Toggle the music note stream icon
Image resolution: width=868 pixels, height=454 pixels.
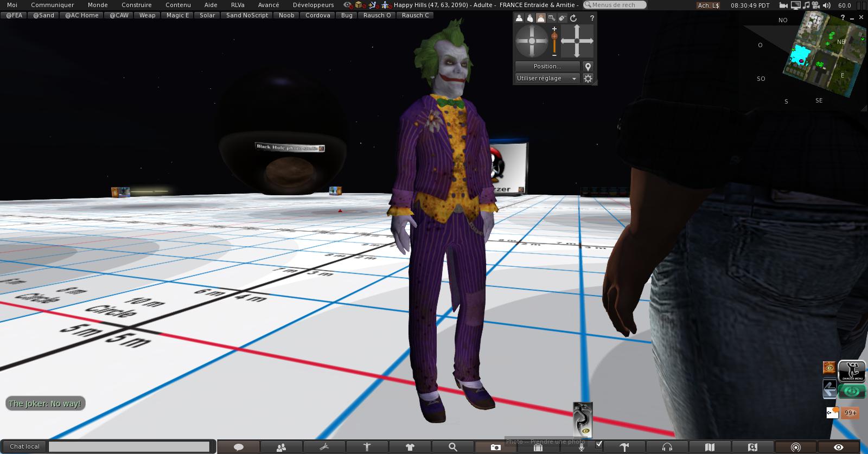(x=807, y=5)
